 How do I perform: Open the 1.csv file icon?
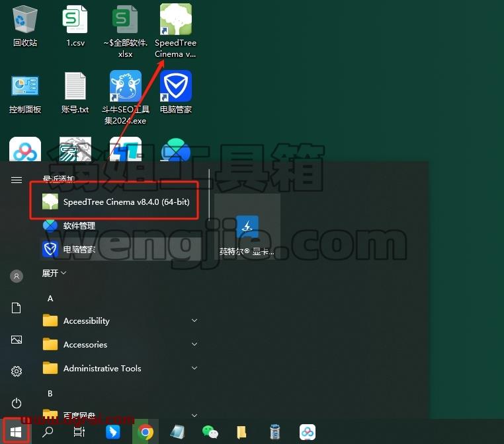click(x=75, y=26)
